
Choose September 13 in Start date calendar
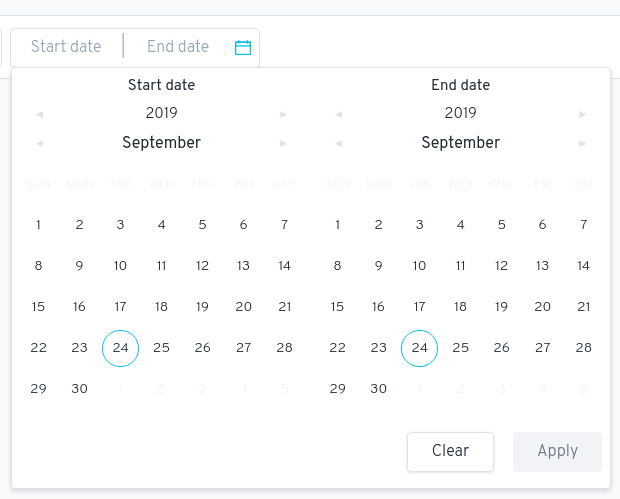[243, 266]
